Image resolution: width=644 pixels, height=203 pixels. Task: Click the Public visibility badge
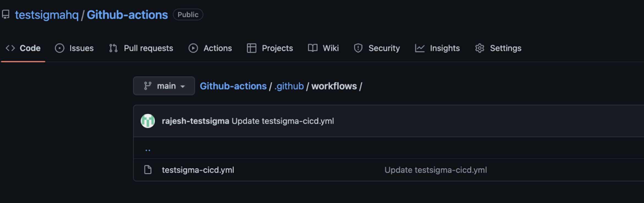click(x=188, y=15)
